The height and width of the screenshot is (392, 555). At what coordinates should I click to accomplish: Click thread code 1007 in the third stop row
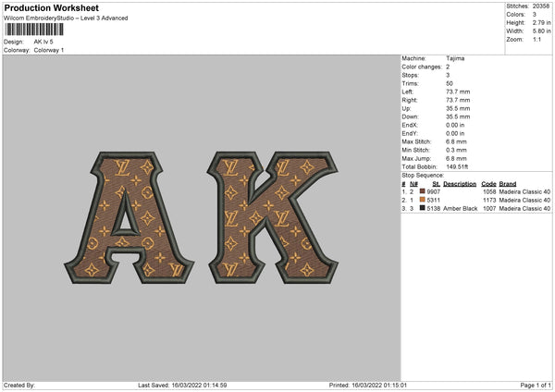[489, 208]
